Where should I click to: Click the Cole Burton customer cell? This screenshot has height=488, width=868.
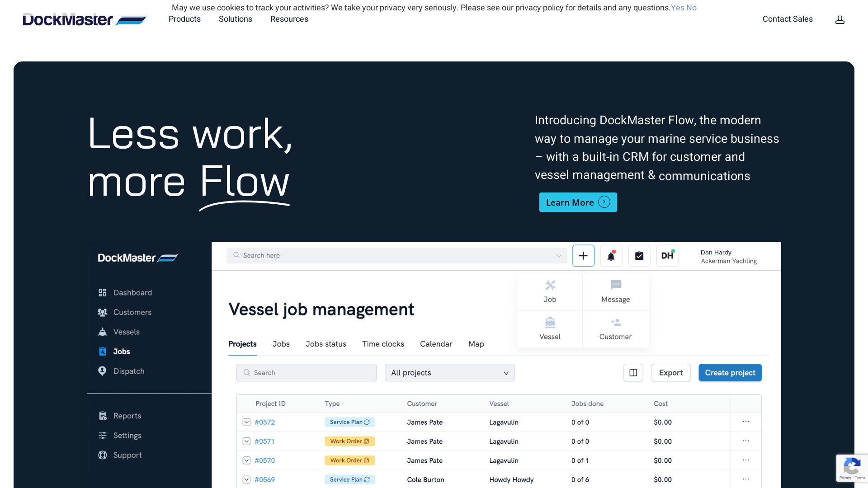[x=425, y=480]
